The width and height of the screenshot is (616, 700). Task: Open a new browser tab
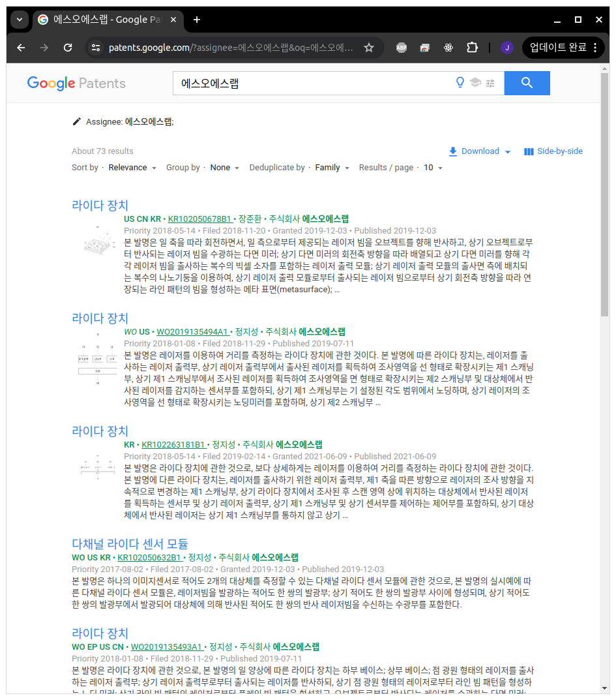[x=196, y=20]
